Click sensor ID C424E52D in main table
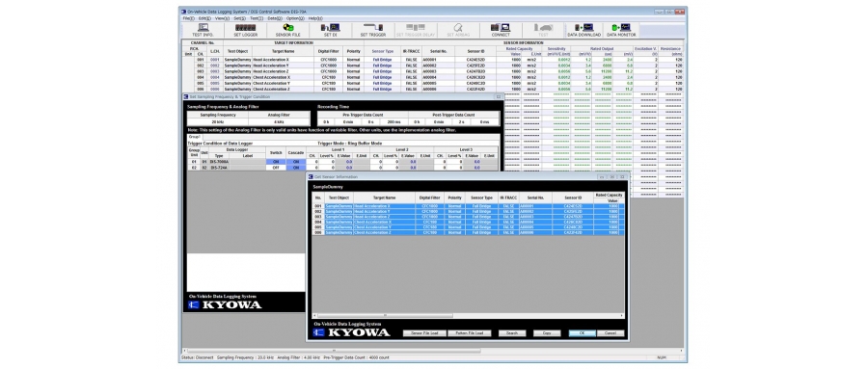The width and height of the screenshot is (868, 369). tap(475, 59)
